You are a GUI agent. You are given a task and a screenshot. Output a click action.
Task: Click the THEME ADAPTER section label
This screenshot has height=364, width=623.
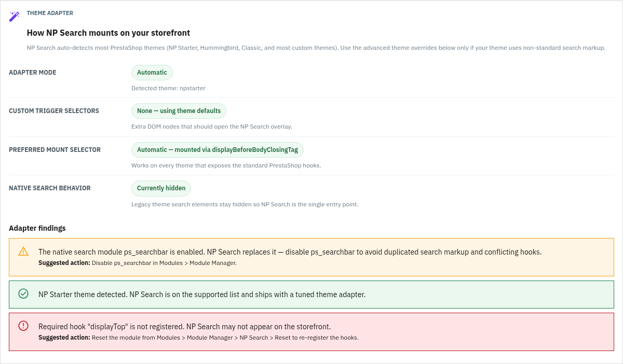pyautogui.click(x=50, y=13)
